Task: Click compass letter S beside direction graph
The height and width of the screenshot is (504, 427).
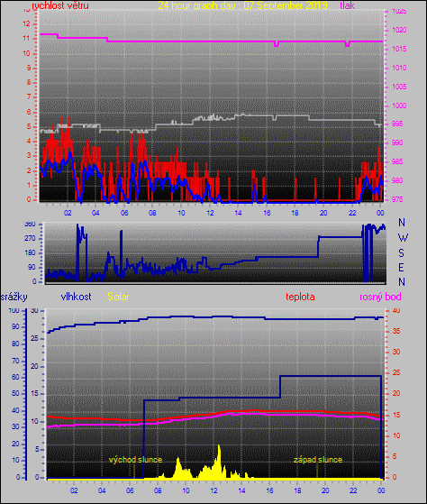Action: (401, 253)
